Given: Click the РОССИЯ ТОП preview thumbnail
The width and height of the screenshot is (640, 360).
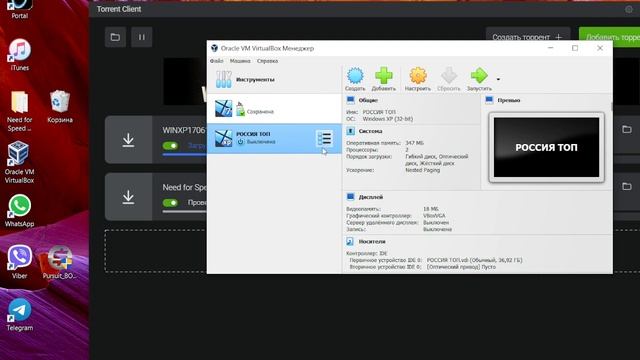Looking at the screenshot, I should (547, 147).
